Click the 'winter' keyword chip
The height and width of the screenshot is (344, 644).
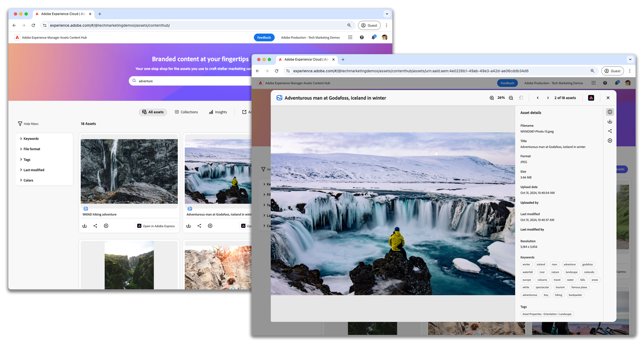[x=526, y=264]
